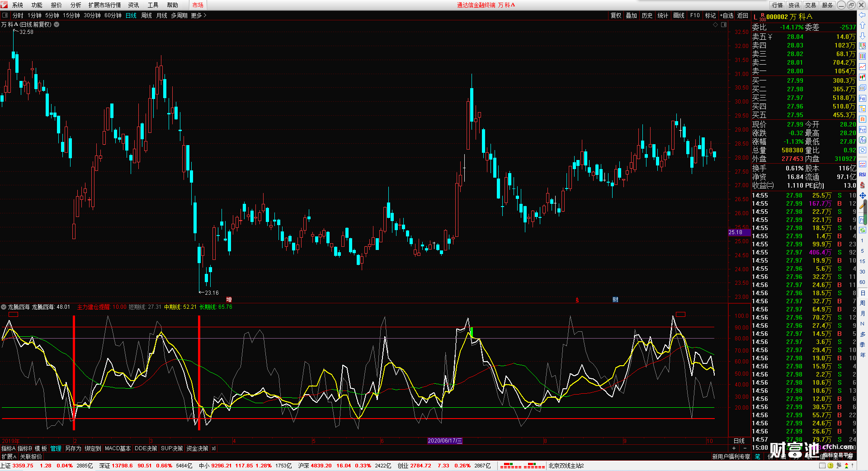Switch to the MACD基本 indicator tab

coord(118,448)
